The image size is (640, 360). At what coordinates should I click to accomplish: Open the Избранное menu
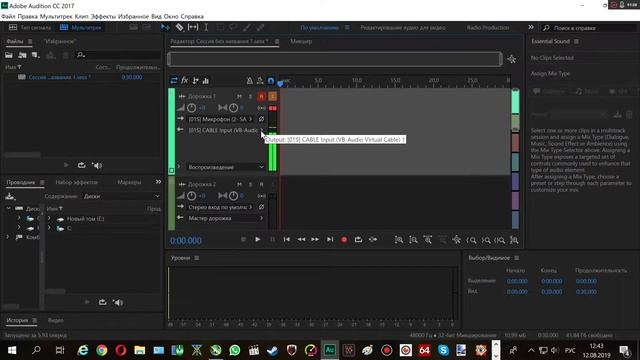[x=133, y=17]
